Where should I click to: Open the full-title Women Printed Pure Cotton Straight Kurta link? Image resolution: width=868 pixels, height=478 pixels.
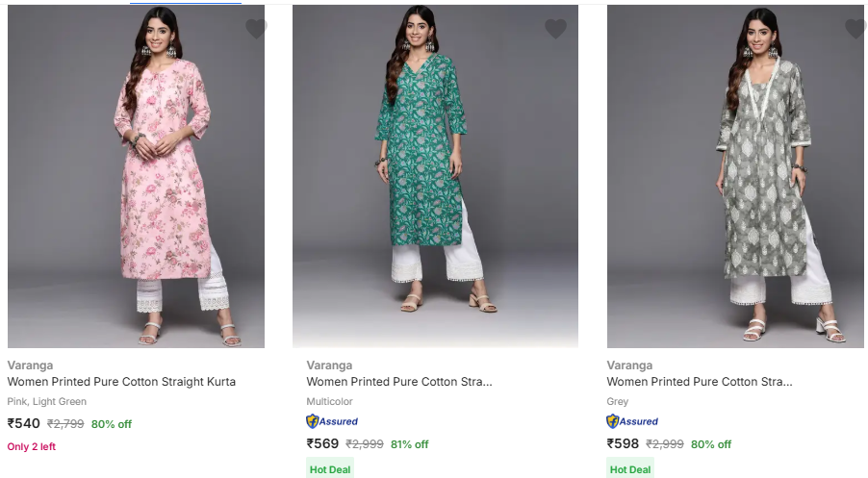[x=121, y=382]
